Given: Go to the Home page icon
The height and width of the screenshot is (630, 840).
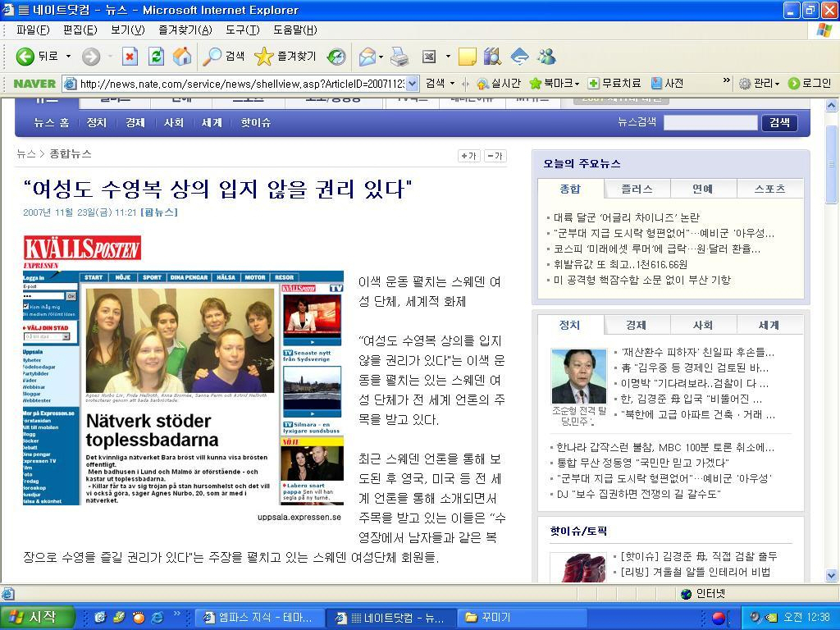Looking at the screenshot, I should tap(182, 56).
